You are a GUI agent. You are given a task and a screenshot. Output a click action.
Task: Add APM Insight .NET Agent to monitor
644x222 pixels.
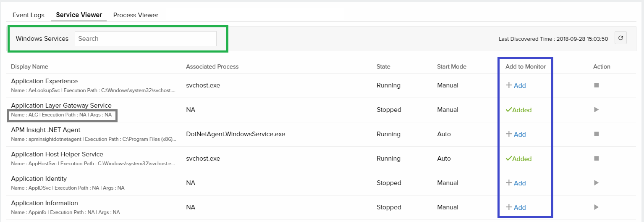click(x=516, y=135)
